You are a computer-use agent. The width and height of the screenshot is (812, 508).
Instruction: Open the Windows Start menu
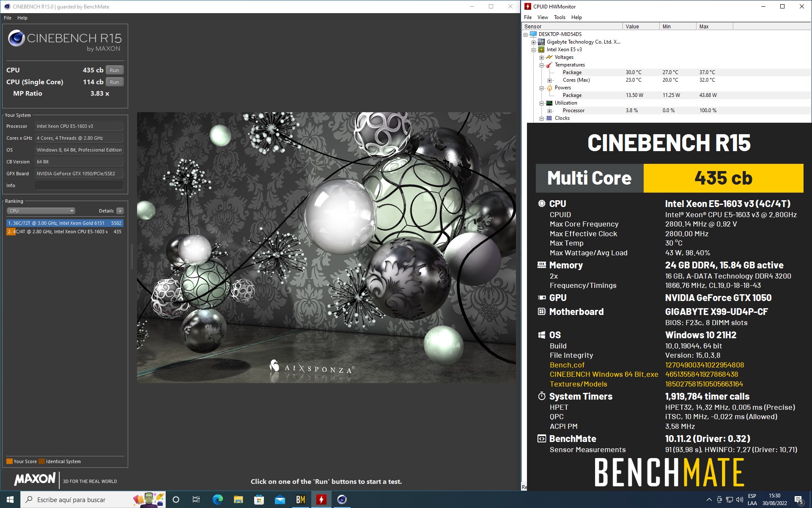click(x=10, y=500)
